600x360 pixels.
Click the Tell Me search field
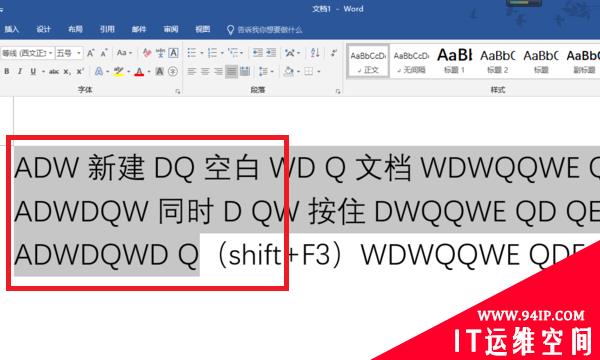pos(270,30)
